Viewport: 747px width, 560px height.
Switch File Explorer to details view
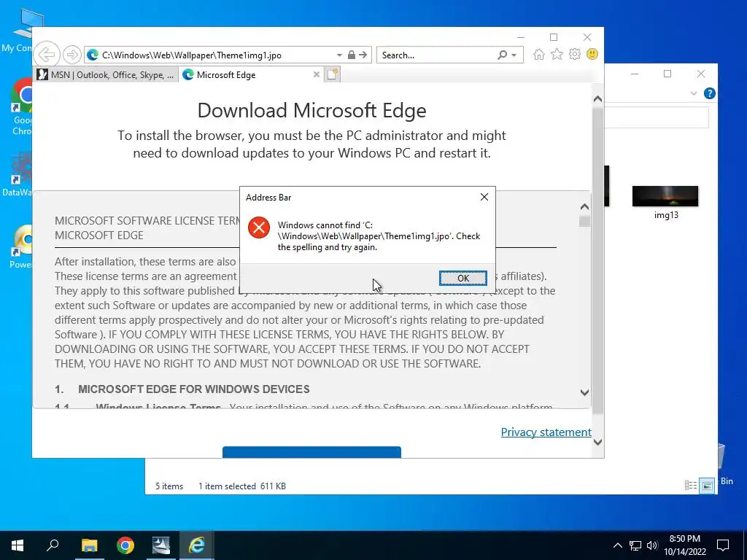691,486
